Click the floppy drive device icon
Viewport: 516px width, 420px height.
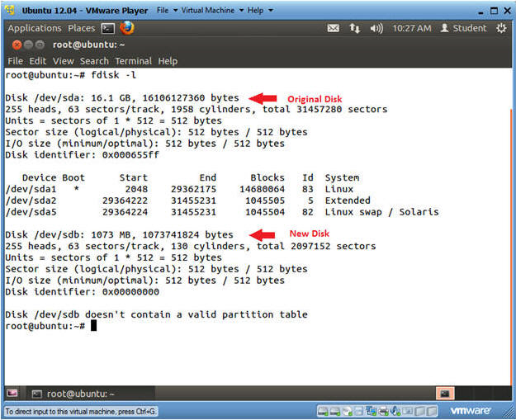pos(358,411)
